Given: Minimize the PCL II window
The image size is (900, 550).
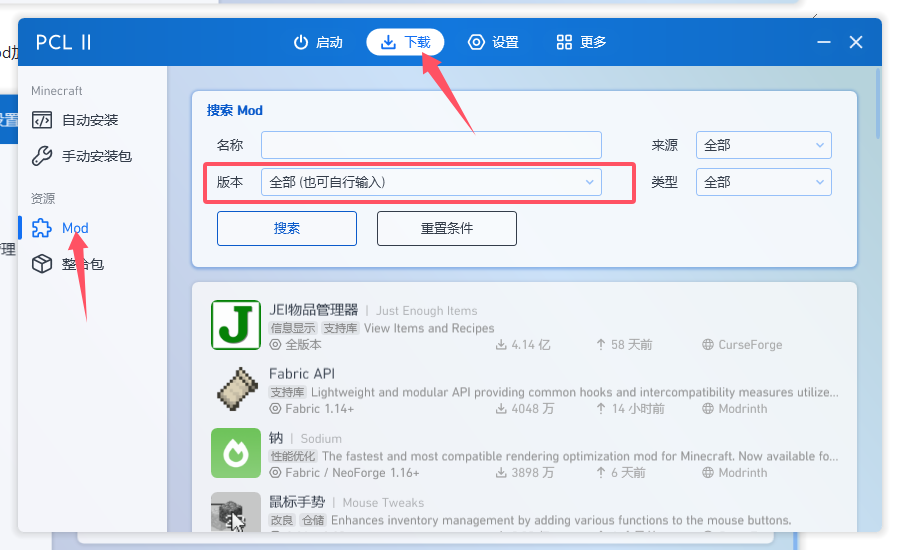Looking at the screenshot, I should 823,42.
